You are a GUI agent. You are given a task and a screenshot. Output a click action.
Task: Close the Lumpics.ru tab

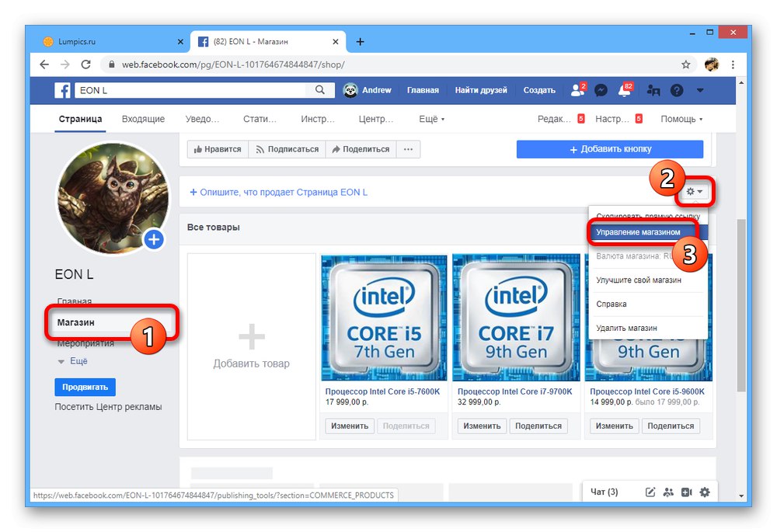click(180, 42)
